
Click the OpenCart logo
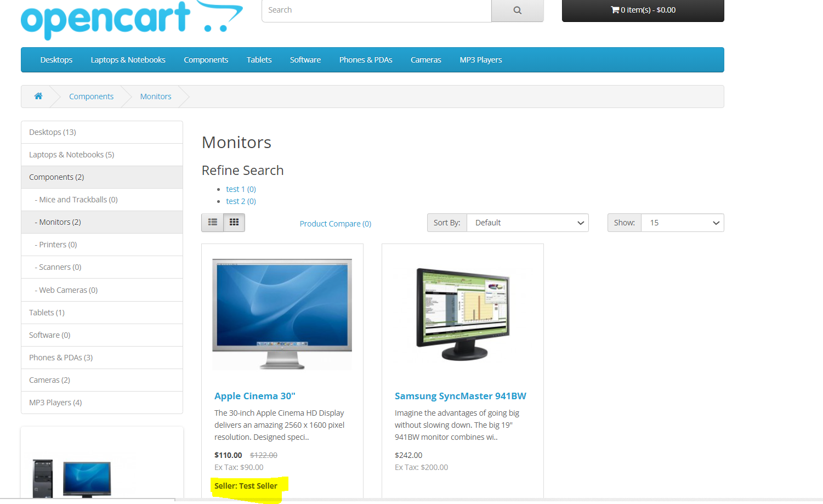click(132, 19)
